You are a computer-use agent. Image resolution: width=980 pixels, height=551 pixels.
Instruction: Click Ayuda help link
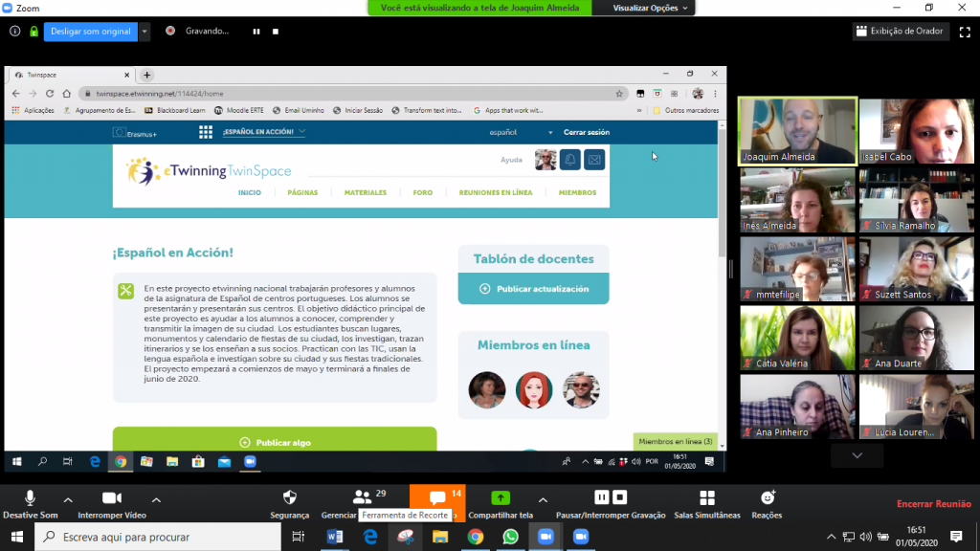pyautogui.click(x=511, y=160)
